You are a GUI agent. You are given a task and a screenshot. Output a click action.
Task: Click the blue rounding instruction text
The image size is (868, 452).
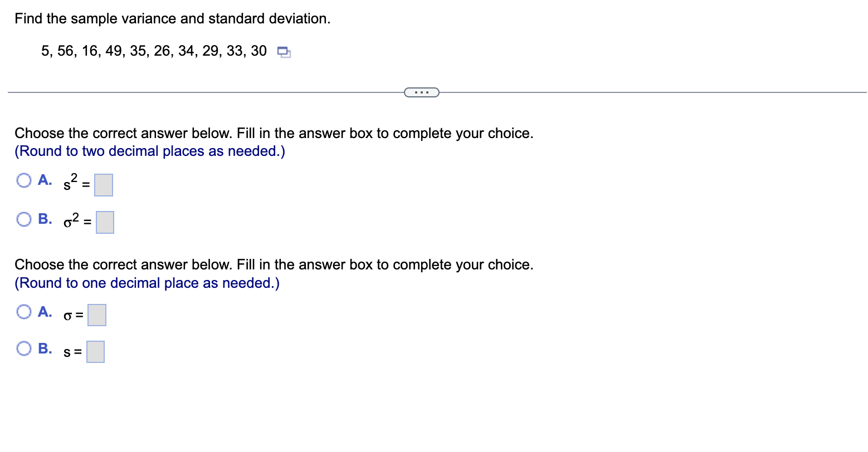[x=149, y=151]
